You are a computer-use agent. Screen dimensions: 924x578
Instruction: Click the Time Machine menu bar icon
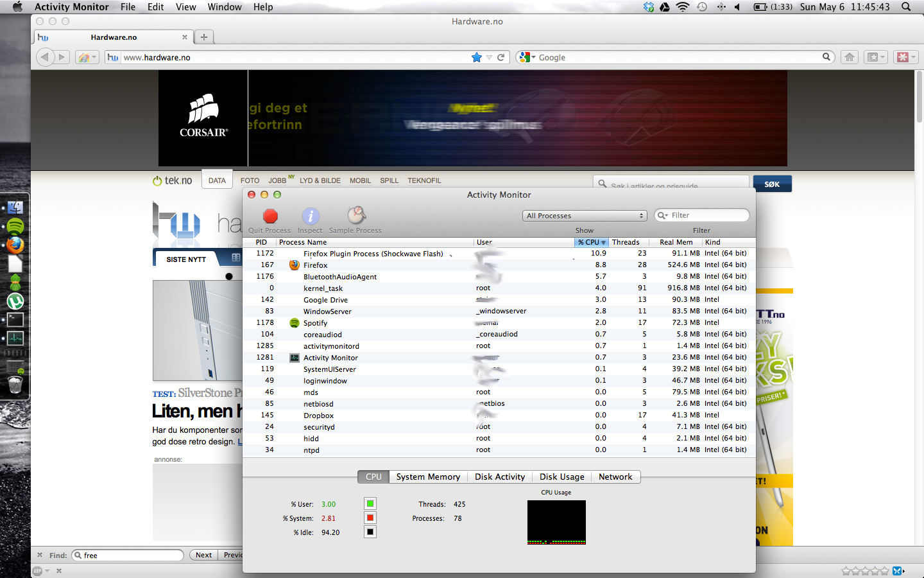click(x=702, y=7)
